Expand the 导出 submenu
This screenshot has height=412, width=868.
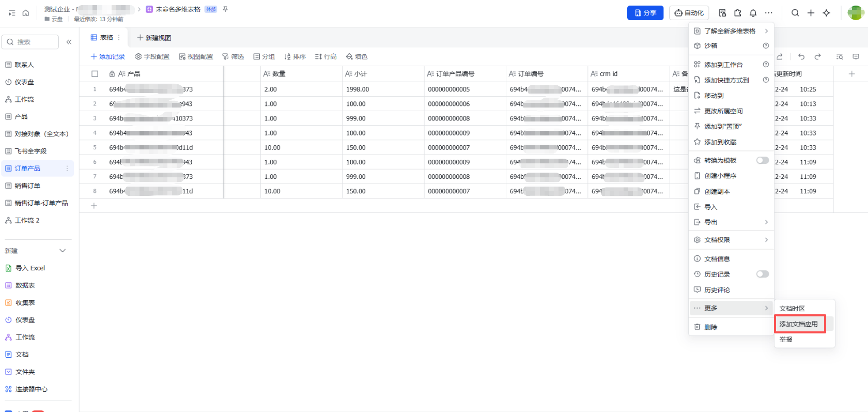point(731,222)
